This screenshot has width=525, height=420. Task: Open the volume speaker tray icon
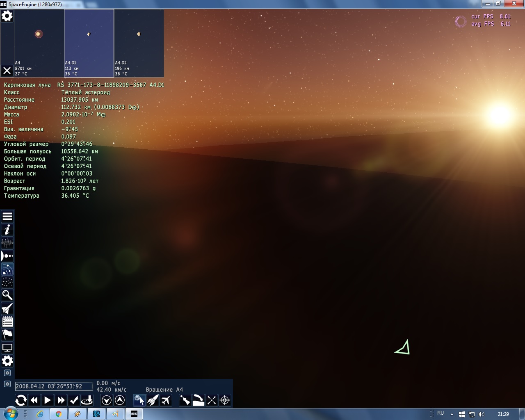(x=482, y=414)
